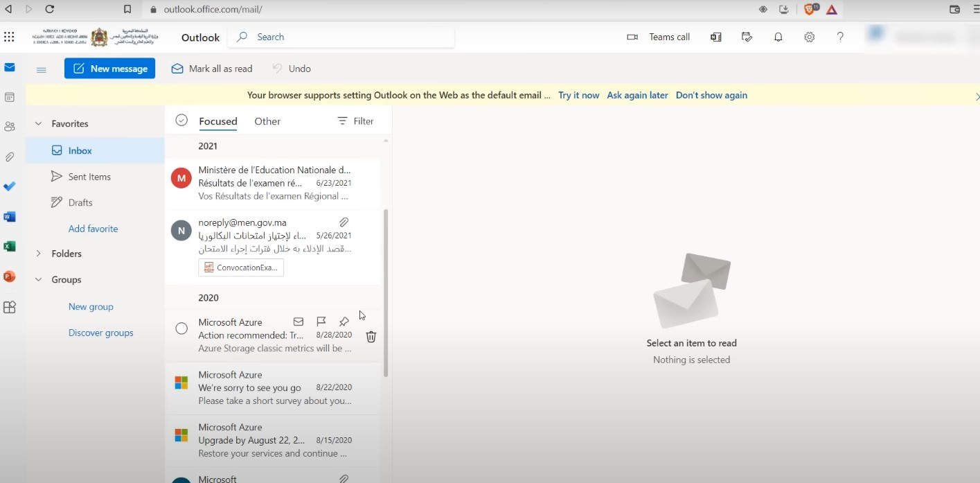Open the People icon in left rail
This screenshot has width=980, height=483.
(10, 127)
